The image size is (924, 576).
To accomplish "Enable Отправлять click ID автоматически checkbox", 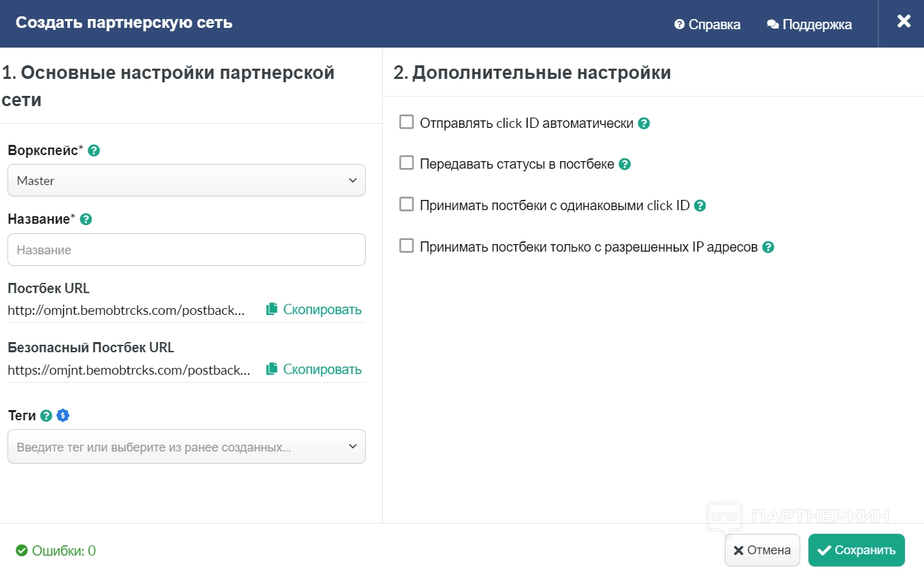I will coord(407,122).
